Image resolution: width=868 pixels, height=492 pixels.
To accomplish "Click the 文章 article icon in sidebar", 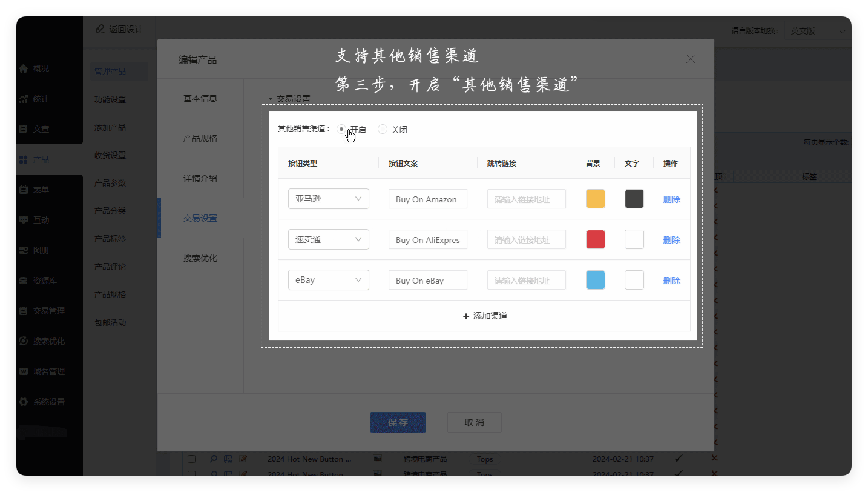I will point(24,129).
